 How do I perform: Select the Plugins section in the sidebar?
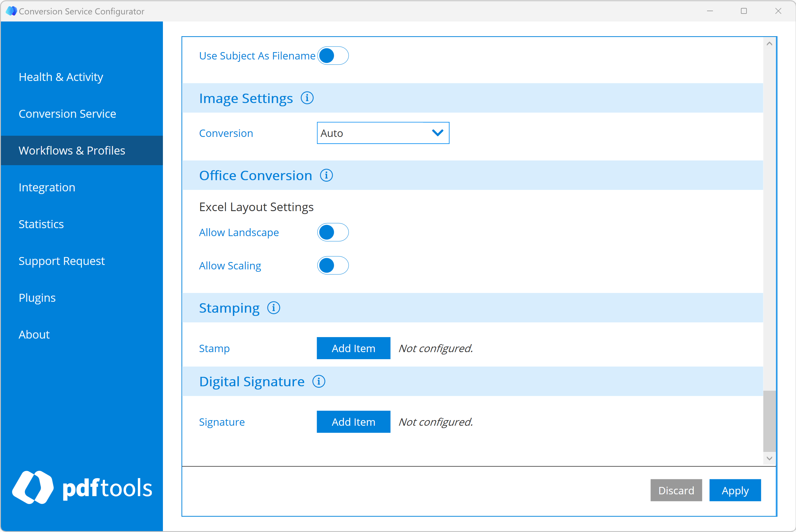click(x=37, y=298)
